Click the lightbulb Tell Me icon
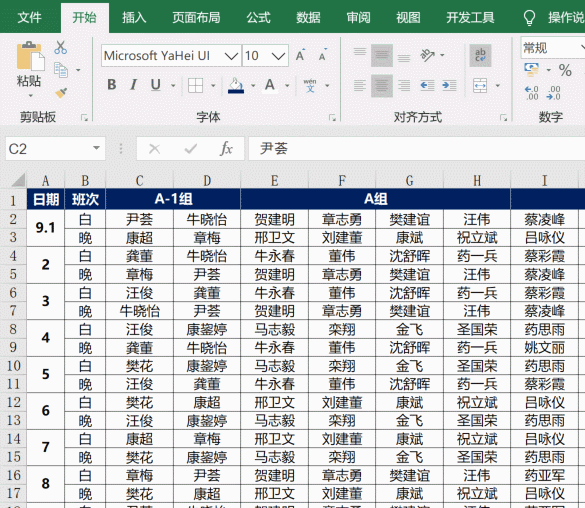The height and width of the screenshot is (508, 585). [529, 17]
